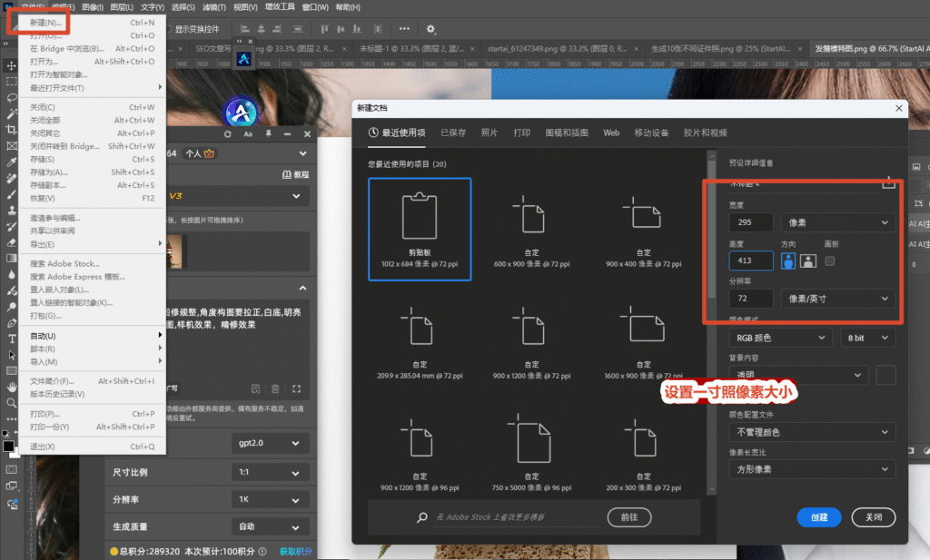Select the Frame tool
Screen dimensions: 930x560
click(x=11, y=145)
